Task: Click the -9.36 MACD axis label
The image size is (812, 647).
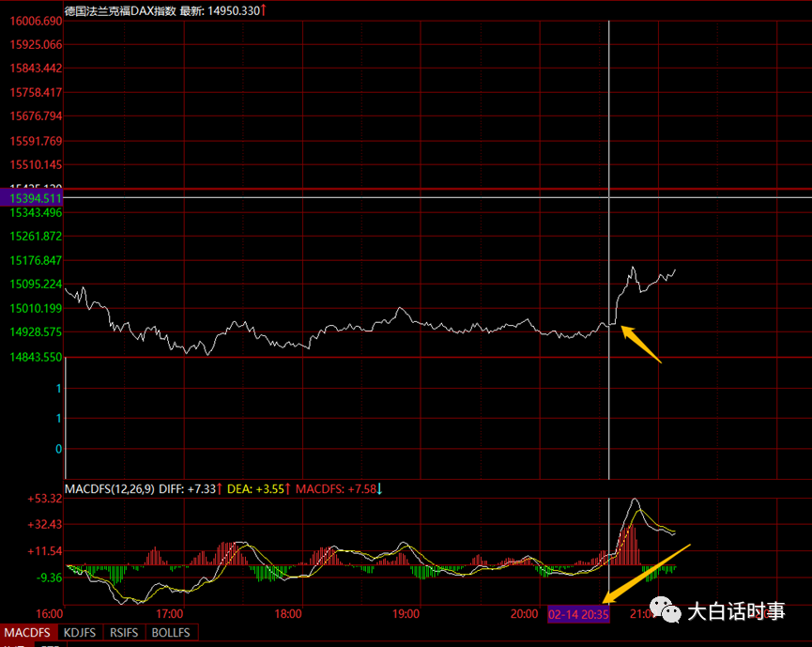Action: pos(49,578)
